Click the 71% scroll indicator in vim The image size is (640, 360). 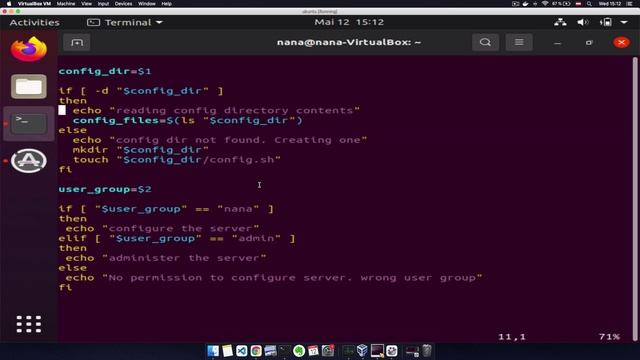[609, 337]
